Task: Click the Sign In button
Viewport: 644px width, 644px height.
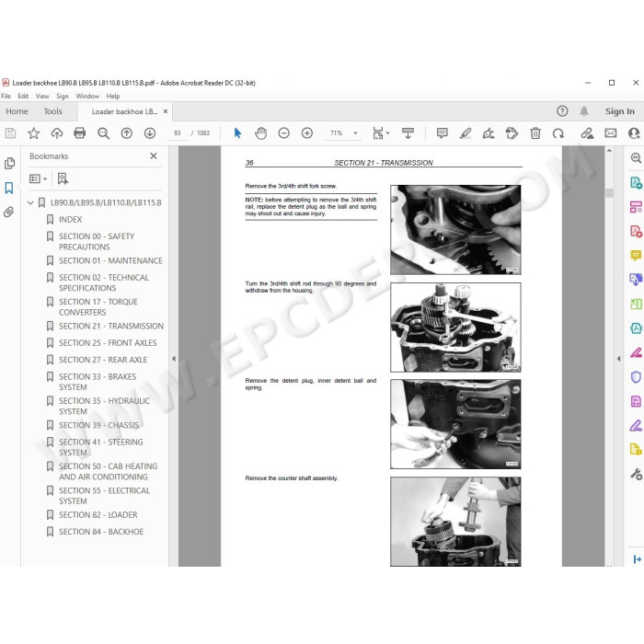Action: (x=620, y=111)
